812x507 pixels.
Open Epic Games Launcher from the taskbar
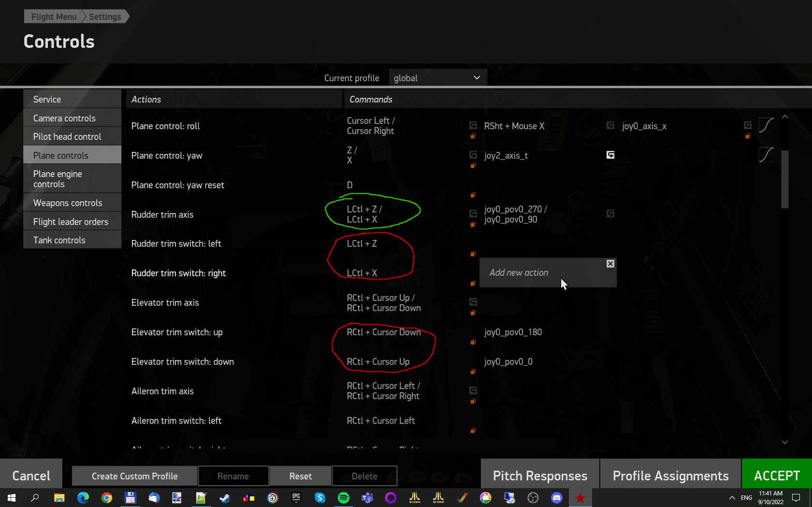[296, 498]
